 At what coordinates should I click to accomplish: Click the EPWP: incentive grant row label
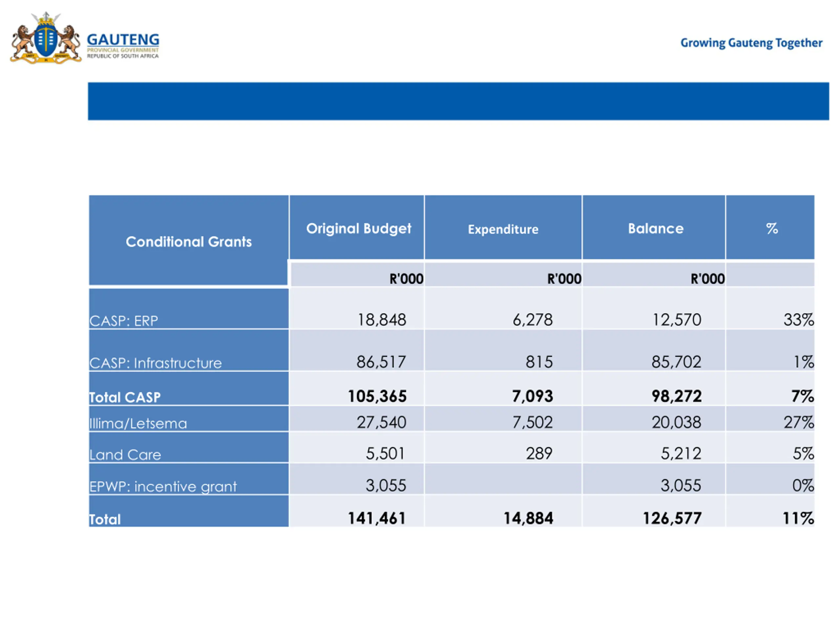[163, 487]
